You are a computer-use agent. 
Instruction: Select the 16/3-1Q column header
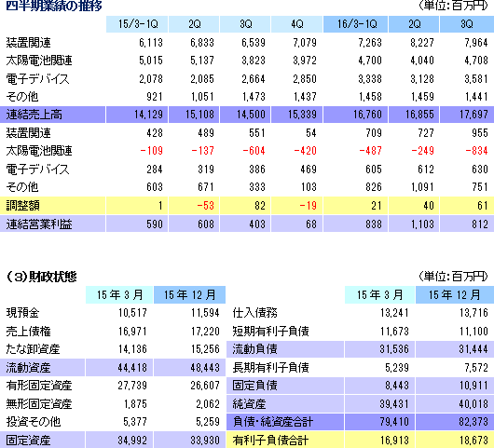pyautogui.click(x=356, y=24)
